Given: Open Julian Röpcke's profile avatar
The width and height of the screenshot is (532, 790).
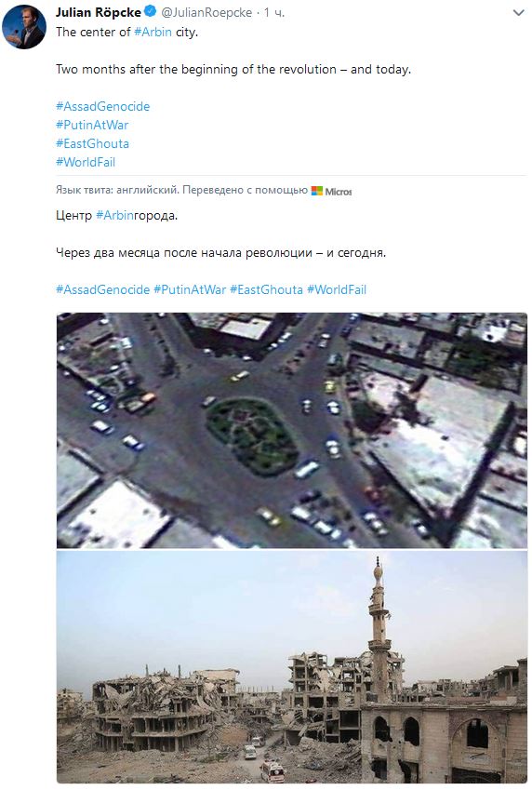Looking at the screenshot, I should click(x=23, y=27).
